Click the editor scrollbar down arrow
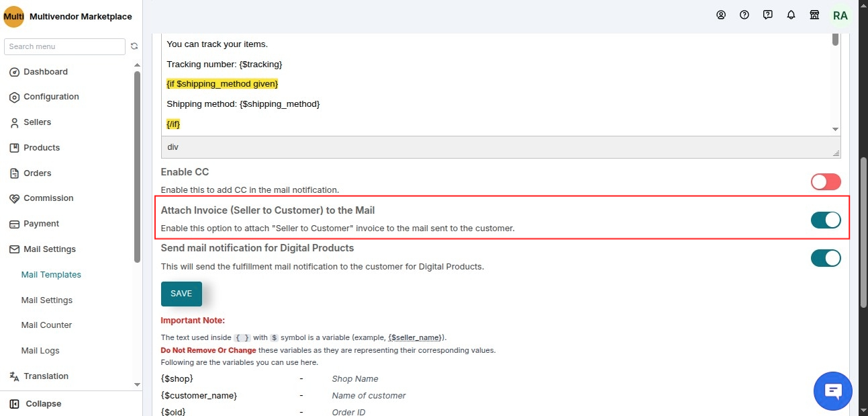The width and height of the screenshot is (868, 416). pos(836,129)
